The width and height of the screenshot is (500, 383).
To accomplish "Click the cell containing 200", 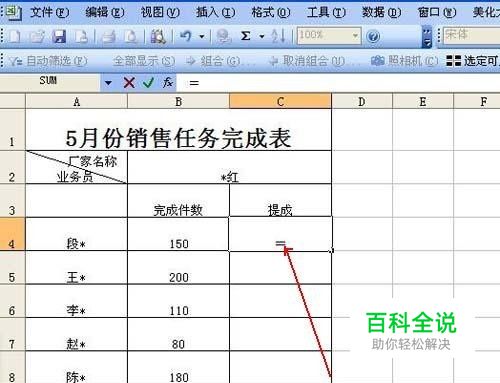I will pyautogui.click(x=178, y=267).
